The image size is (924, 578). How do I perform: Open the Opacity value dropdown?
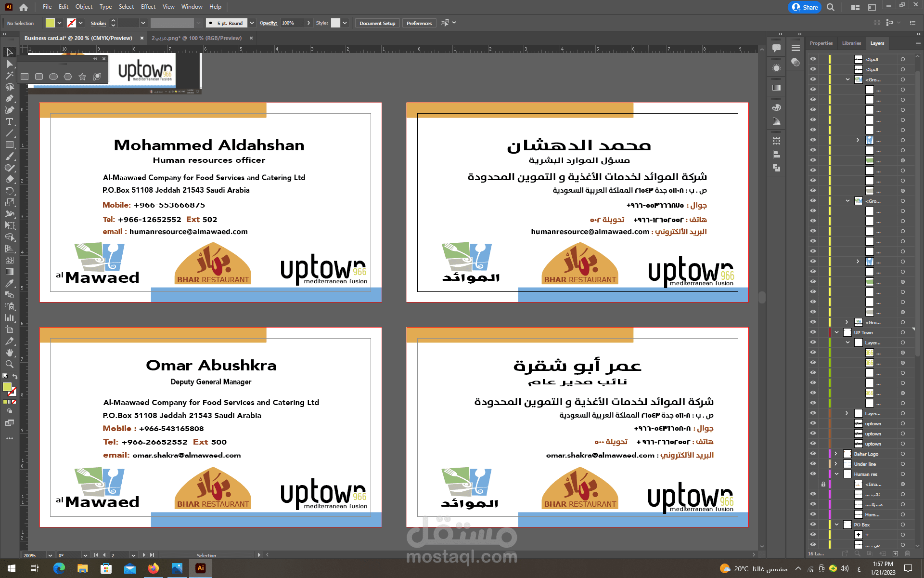(308, 23)
